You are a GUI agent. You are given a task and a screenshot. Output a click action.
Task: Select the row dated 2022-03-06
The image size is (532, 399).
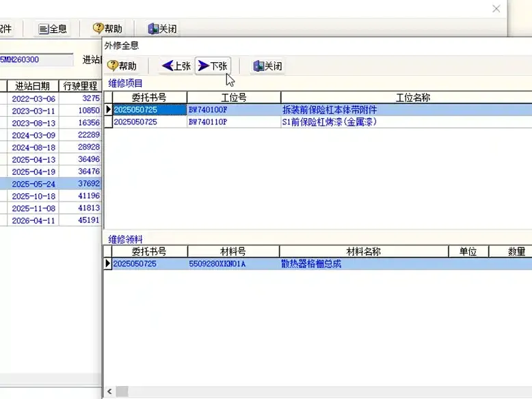[51, 98]
